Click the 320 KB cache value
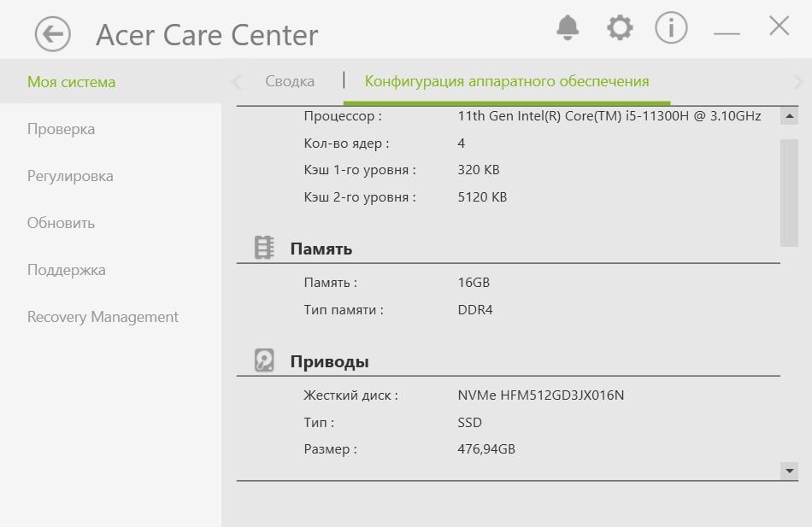The width and height of the screenshot is (812, 527). click(x=479, y=170)
